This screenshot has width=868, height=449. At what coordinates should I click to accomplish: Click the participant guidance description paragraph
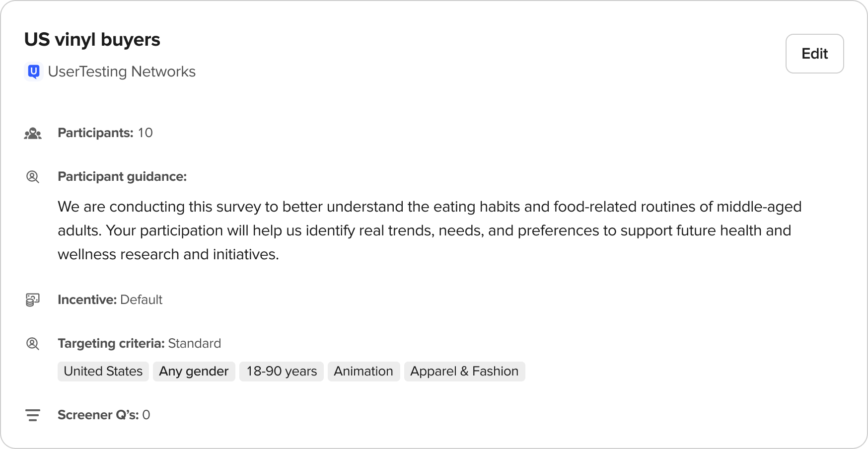click(x=430, y=230)
